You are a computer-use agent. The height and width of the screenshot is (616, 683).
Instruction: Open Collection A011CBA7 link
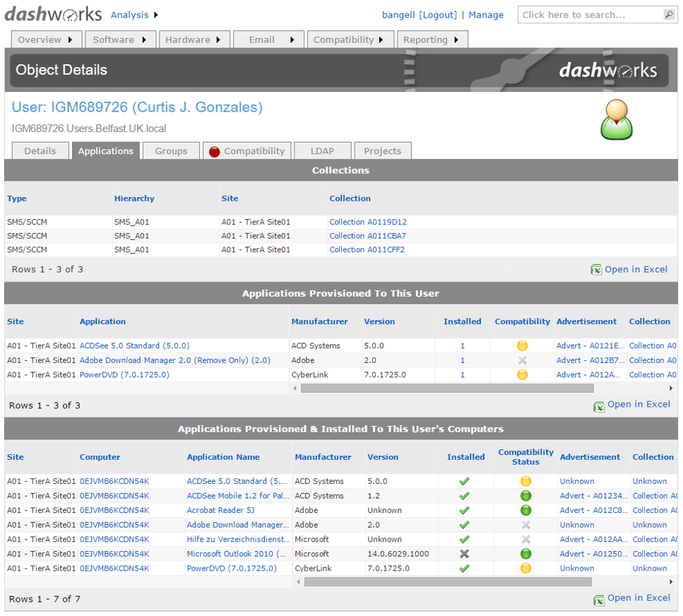coord(368,236)
